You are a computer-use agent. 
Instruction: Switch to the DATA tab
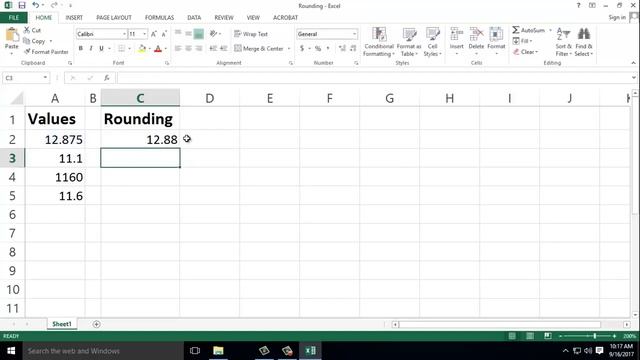click(x=194, y=18)
